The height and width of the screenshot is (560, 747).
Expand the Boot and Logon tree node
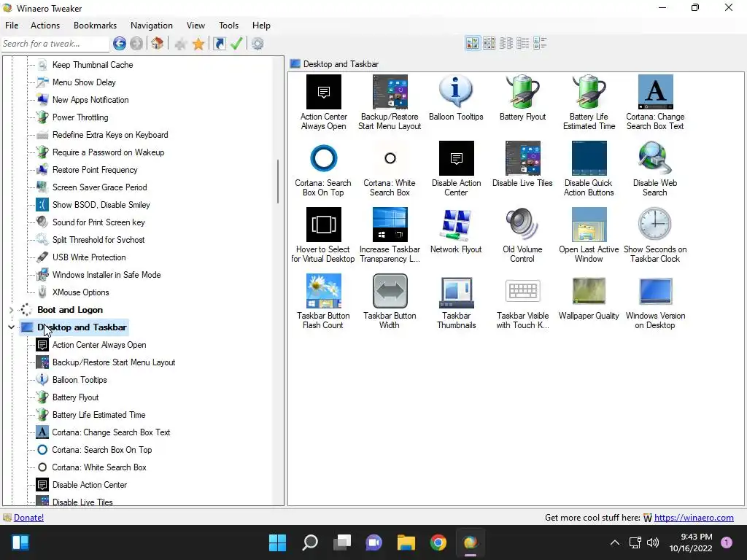click(11, 310)
